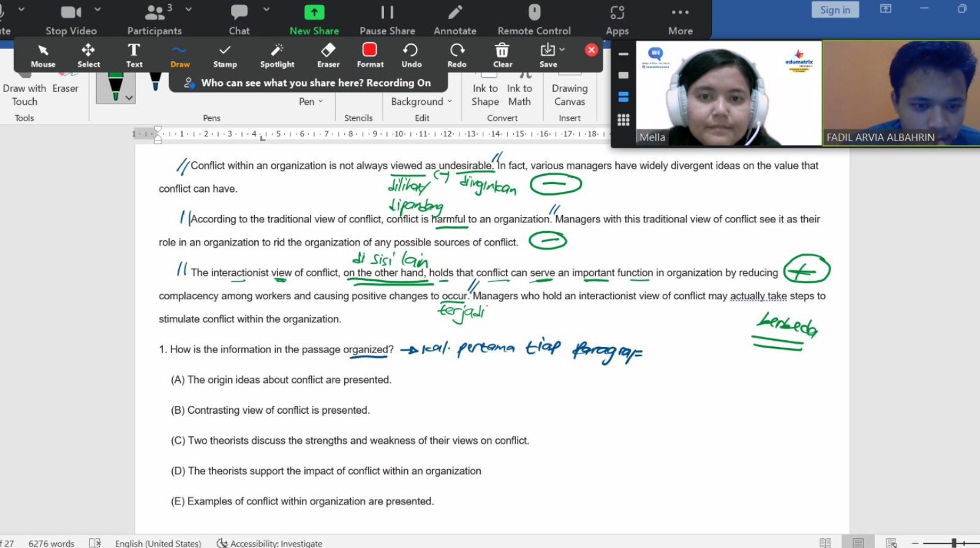Screen dimensions: 980x548
Task: Open Zoom Apps
Action: 617,20
